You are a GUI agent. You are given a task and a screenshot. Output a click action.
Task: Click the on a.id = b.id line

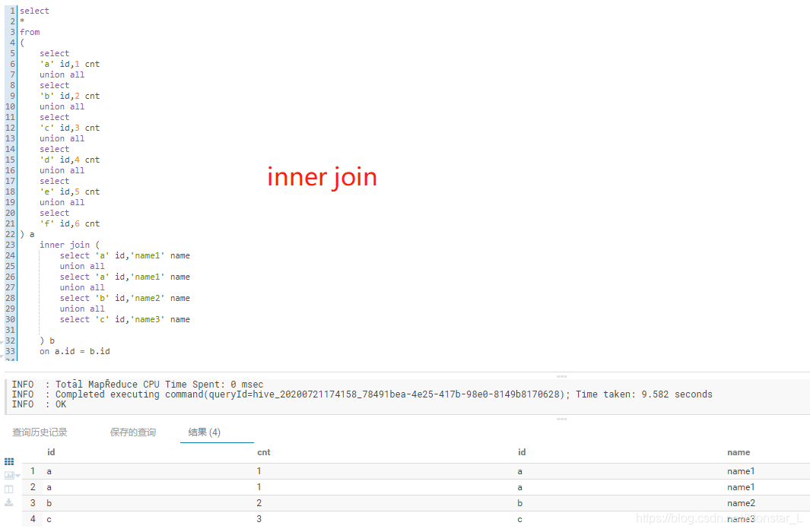[75, 351]
